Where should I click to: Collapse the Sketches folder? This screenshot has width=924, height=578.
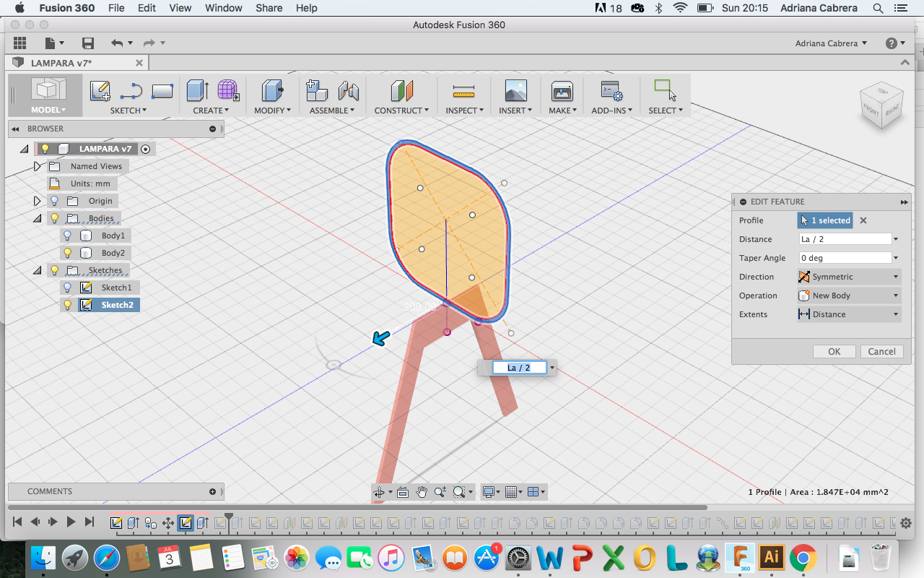(x=38, y=270)
